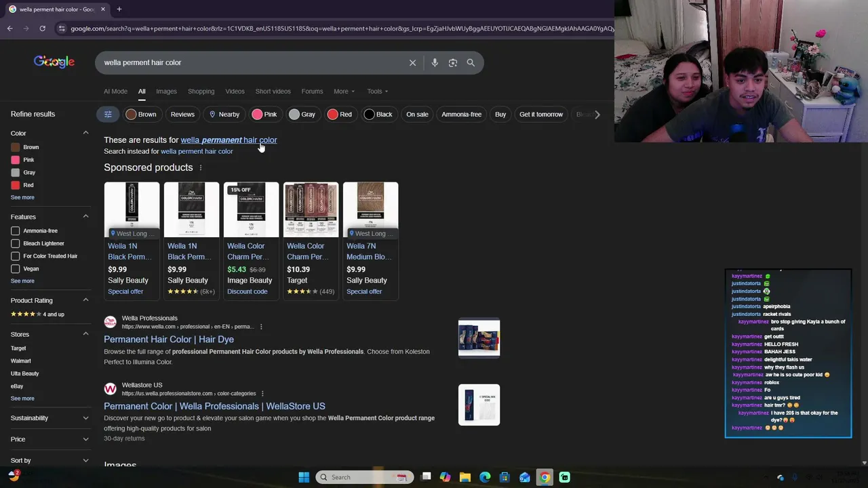Viewport: 868px width, 488px height.
Task: Open a new browser tab with the plus icon
Action: click(x=119, y=9)
